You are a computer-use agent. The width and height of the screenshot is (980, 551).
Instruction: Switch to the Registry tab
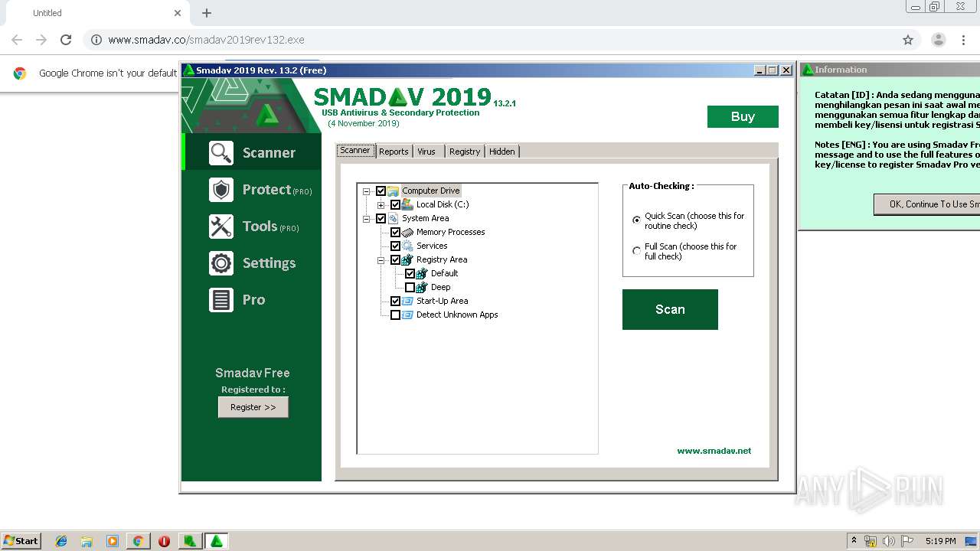(x=465, y=152)
